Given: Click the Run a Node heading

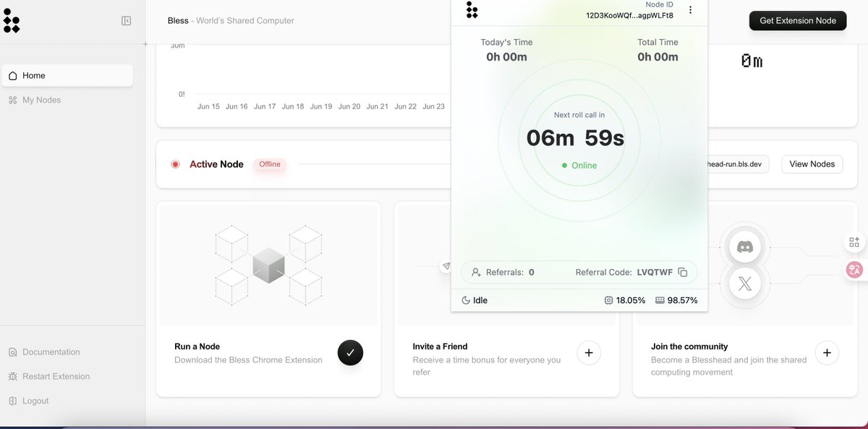Looking at the screenshot, I should pyautogui.click(x=197, y=347).
